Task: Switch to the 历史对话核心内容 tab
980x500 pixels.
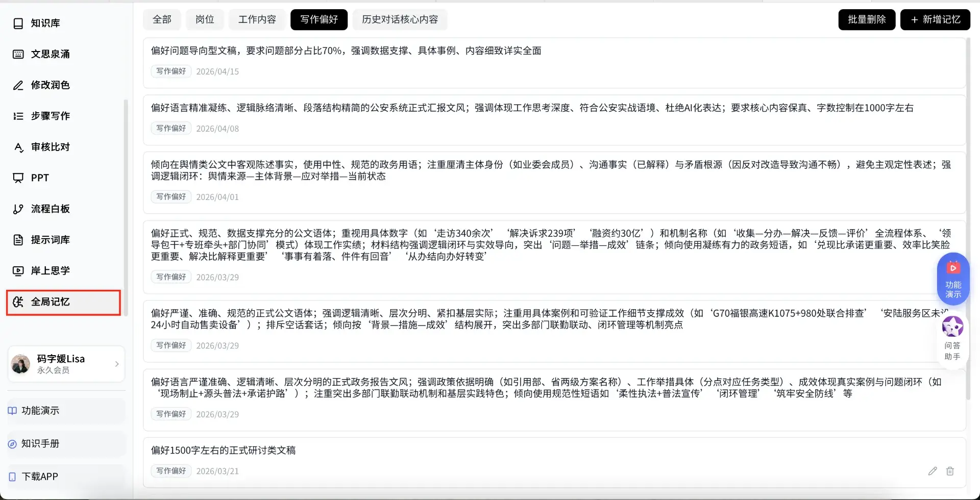Action: click(x=400, y=19)
